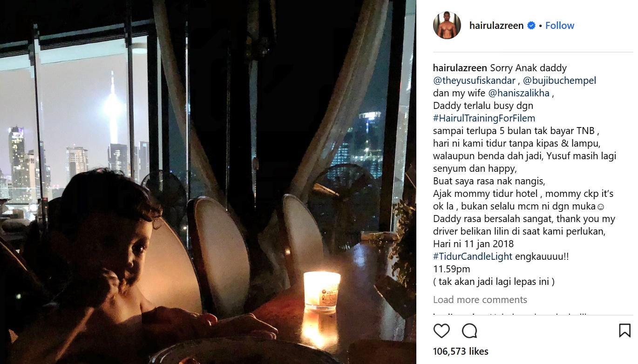Like the post with the heart icon
This screenshot has width=638, height=364.
[x=441, y=330]
